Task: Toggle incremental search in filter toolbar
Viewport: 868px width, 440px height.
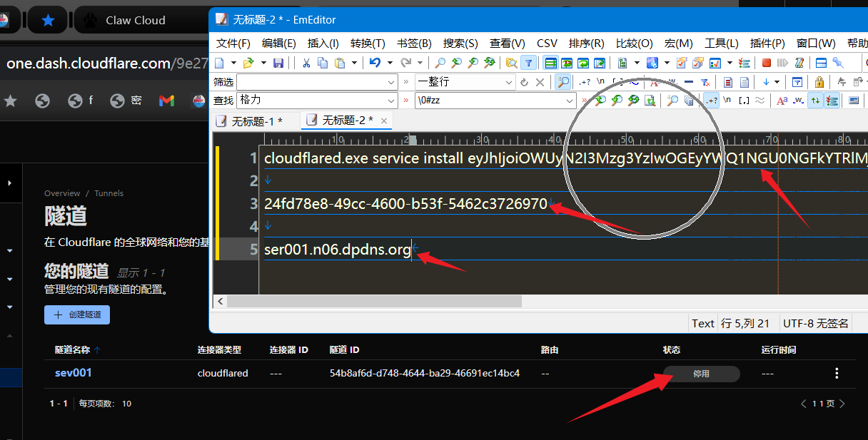Action: 563,81
